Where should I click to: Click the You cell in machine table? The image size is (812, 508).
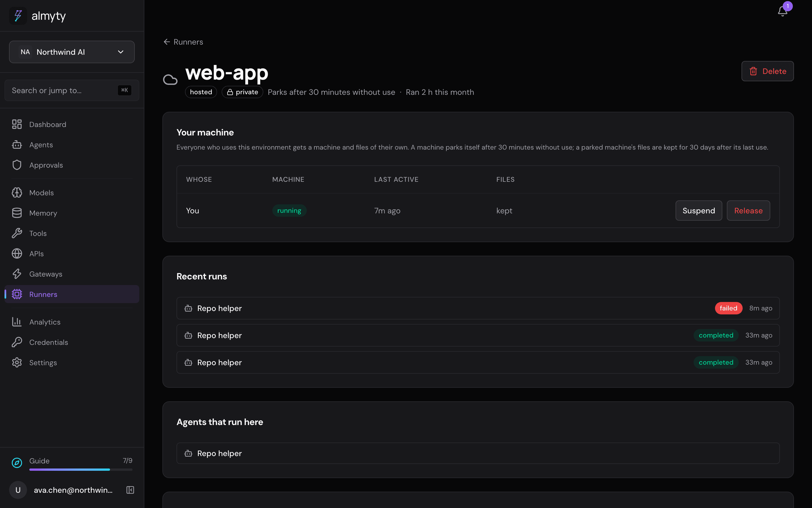pos(193,211)
